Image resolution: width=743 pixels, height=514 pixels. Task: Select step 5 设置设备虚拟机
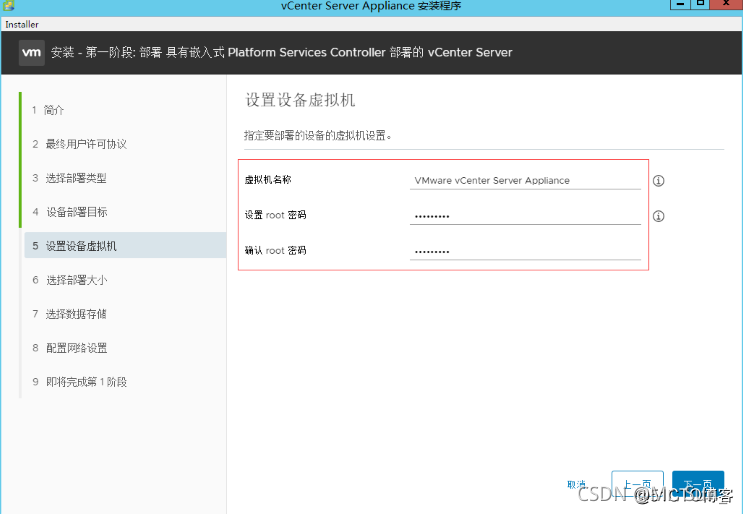pyautogui.click(x=125, y=245)
